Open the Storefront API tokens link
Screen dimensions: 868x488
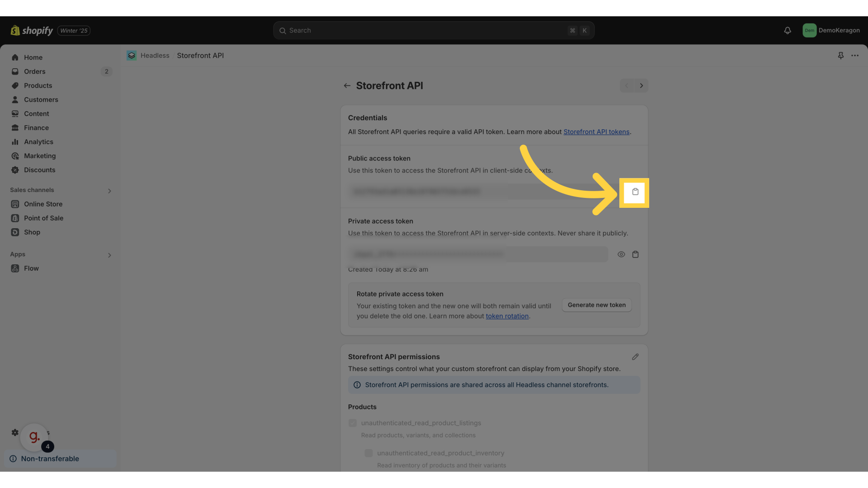[x=596, y=132]
